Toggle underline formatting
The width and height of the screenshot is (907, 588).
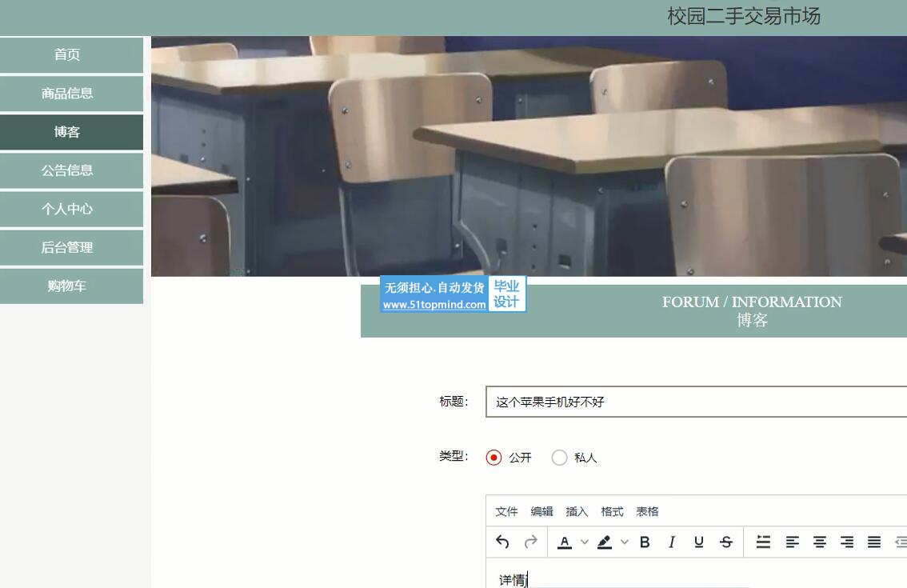pyautogui.click(x=699, y=542)
